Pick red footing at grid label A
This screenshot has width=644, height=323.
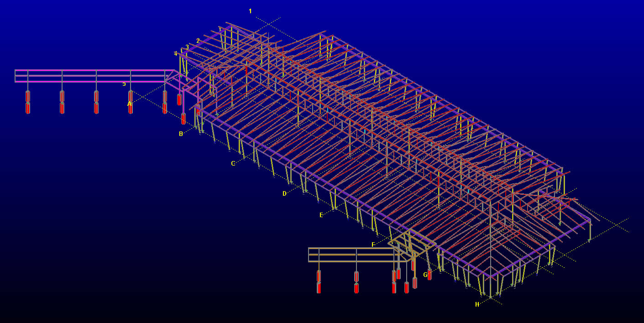(131, 108)
